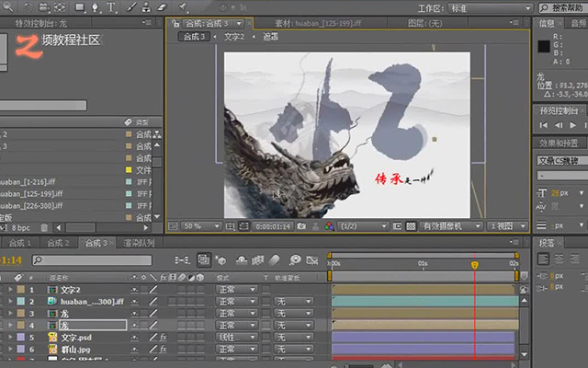
Task: Delete selected project item via trash icon
Action: pos(44,227)
